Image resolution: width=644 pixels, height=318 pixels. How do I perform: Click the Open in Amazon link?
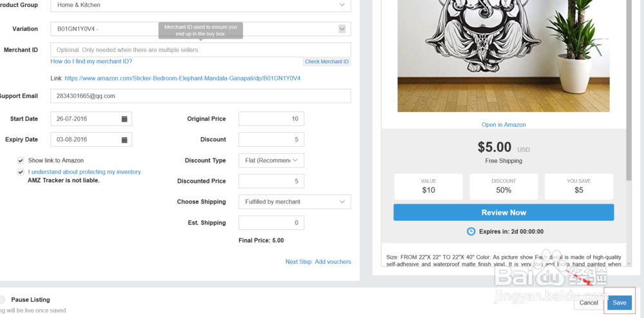click(504, 125)
